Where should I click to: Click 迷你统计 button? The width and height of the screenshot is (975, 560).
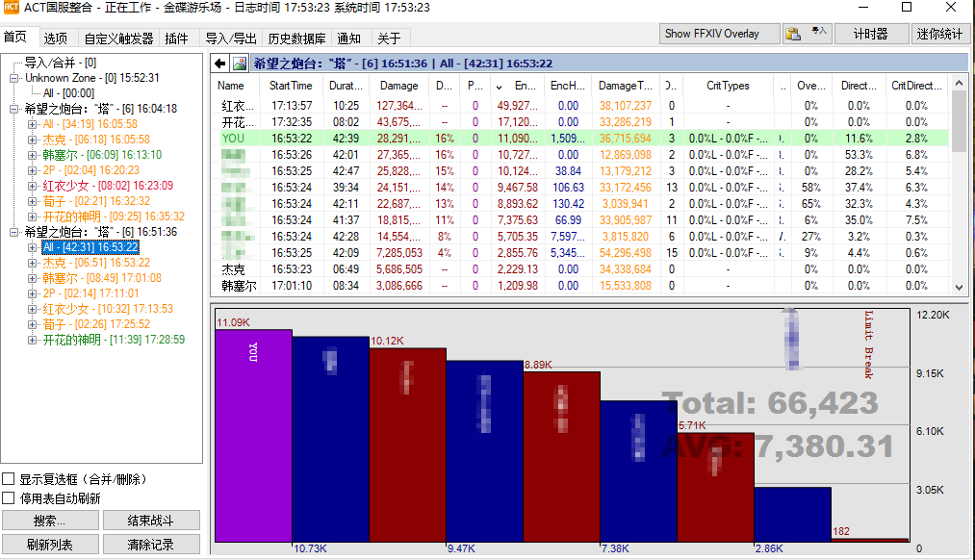click(x=939, y=34)
